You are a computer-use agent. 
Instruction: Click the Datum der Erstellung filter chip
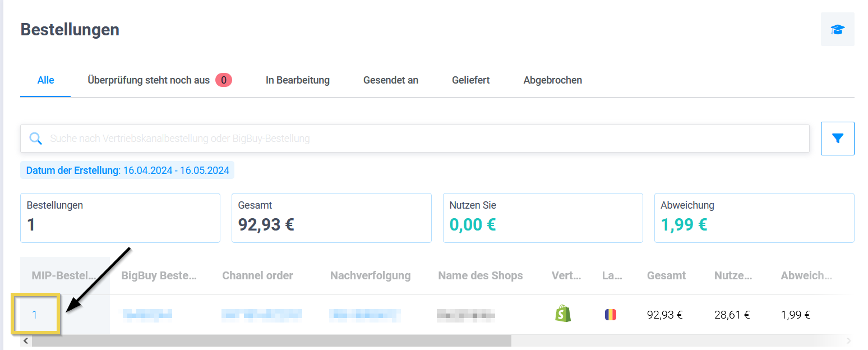click(x=127, y=171)
